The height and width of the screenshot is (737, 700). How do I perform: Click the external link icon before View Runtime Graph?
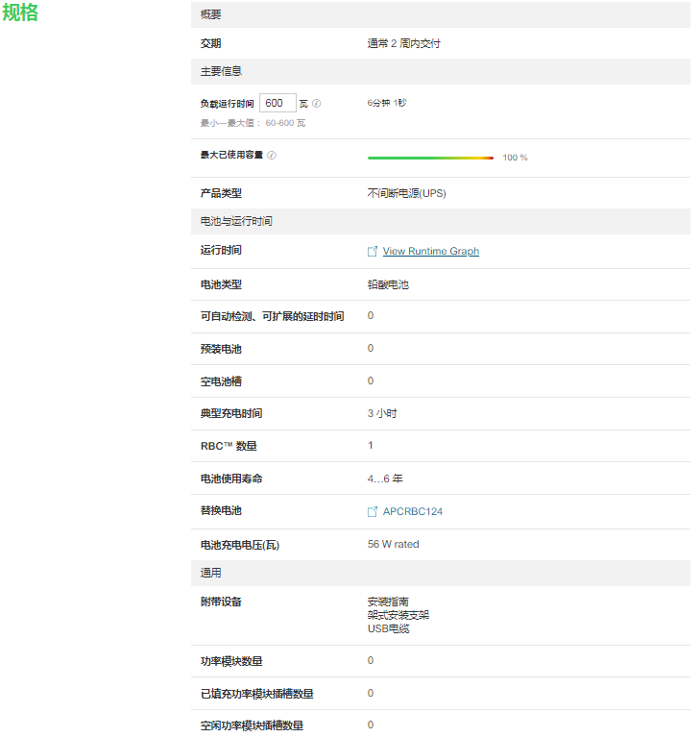[373, 252]
